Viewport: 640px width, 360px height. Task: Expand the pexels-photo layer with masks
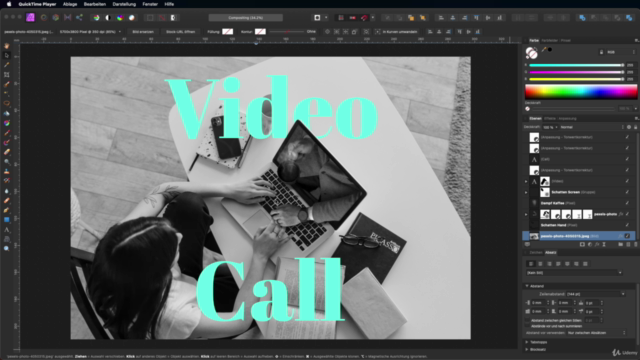point(526,214)
